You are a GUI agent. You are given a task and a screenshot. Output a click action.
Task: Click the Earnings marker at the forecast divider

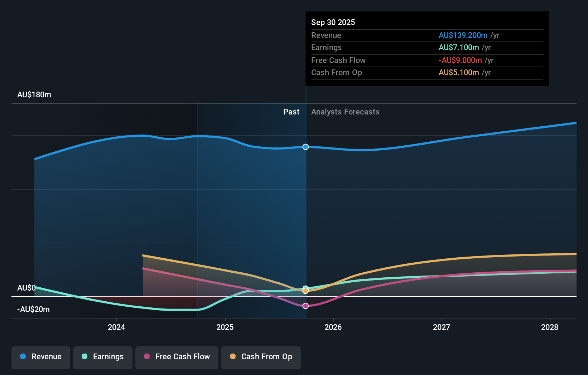tap(305, 287)
